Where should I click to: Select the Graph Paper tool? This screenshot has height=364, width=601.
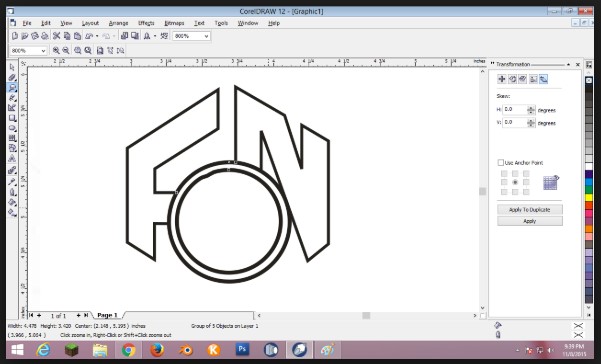[x=12, y=138]
